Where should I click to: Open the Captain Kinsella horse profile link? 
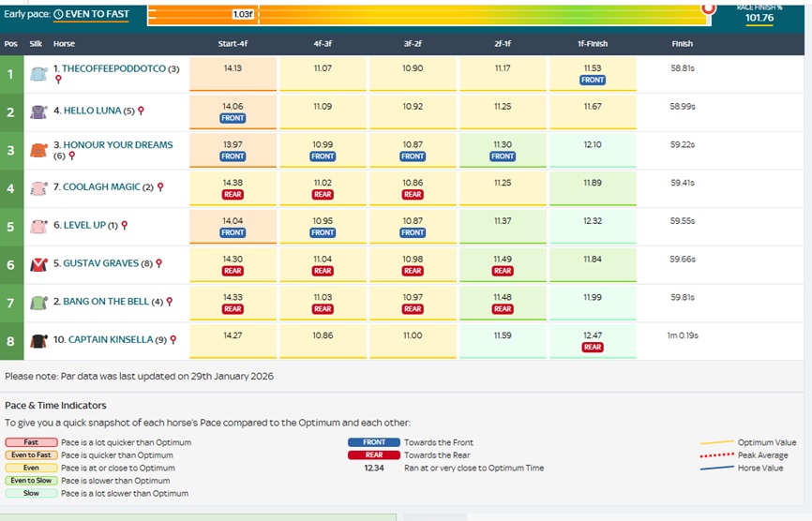click(113, 340)
